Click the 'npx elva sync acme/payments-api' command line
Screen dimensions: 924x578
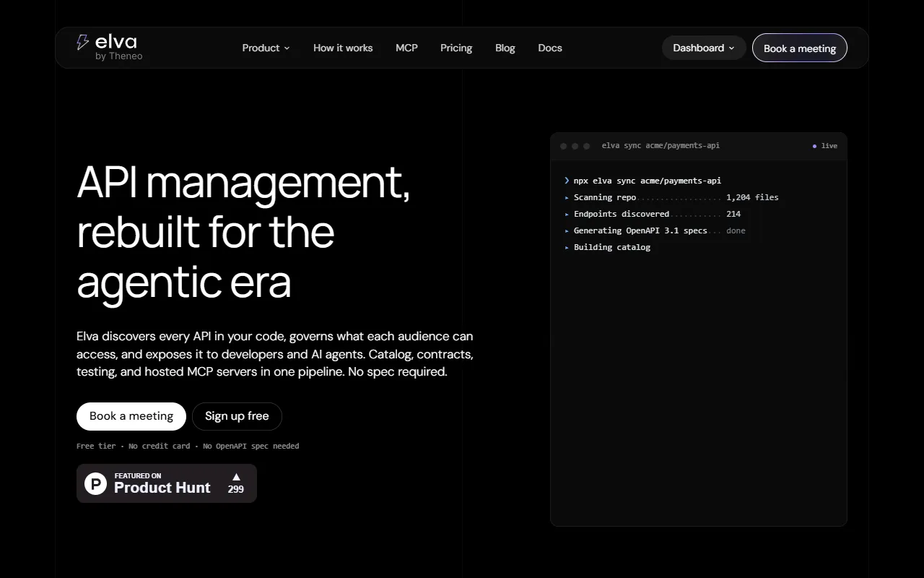point(648,181)
